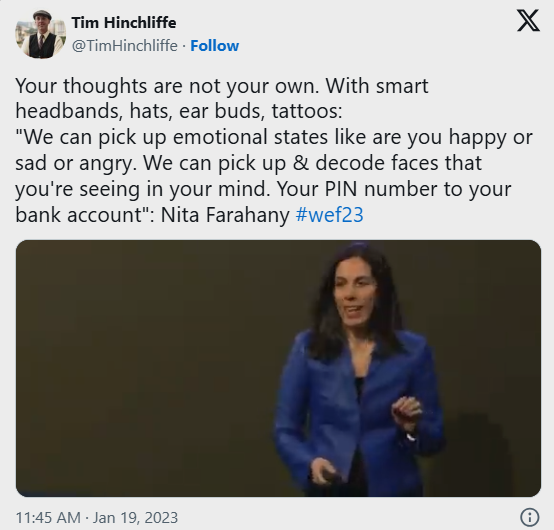Play the embedded video of the speaker
The image size is (554, 530).
[278, 368]
